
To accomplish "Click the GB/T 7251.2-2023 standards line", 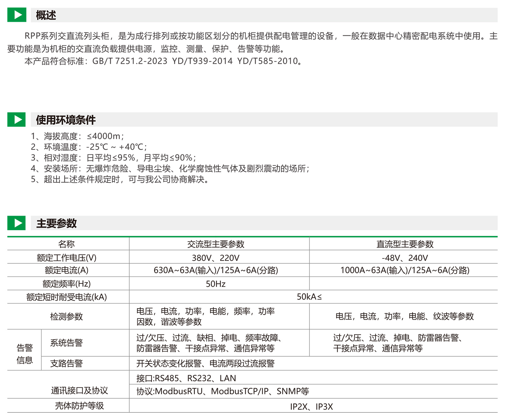I will pos(163,61).
